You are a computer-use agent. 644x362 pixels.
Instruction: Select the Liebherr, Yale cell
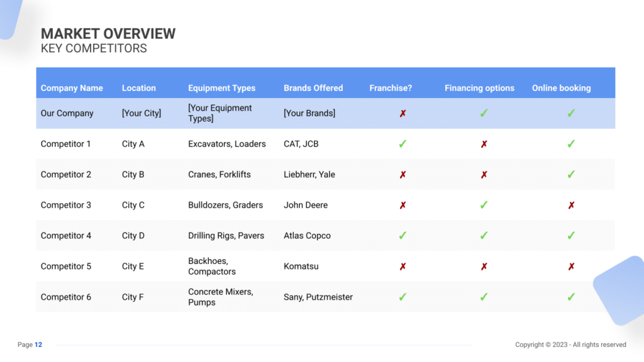(x=309, y=175)
